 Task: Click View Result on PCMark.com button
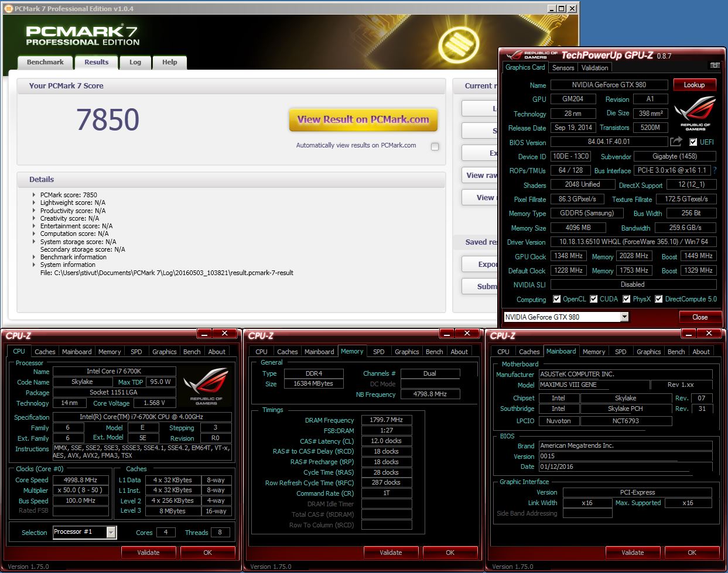point(363,120)
